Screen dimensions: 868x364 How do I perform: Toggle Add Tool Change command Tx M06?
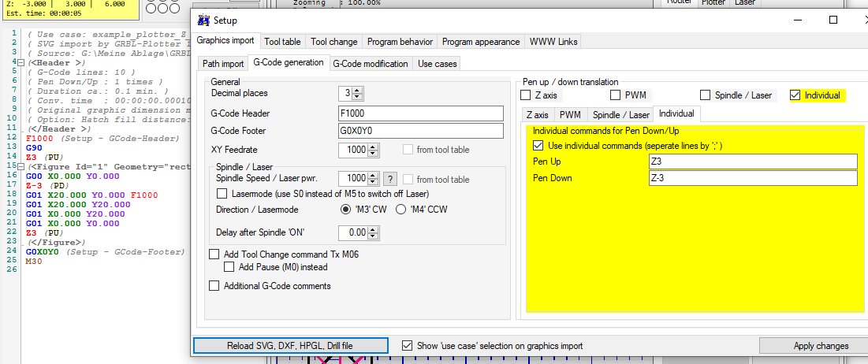[x=214, y=254]
